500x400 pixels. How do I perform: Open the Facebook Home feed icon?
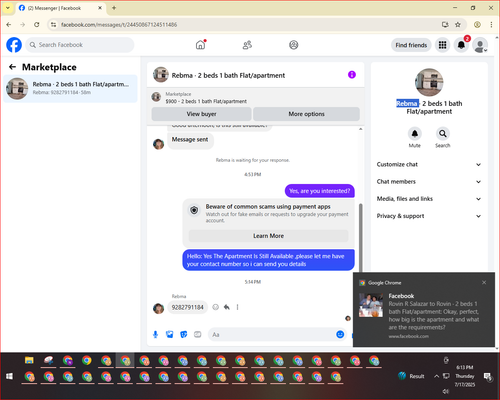click(x=201, y=45)
